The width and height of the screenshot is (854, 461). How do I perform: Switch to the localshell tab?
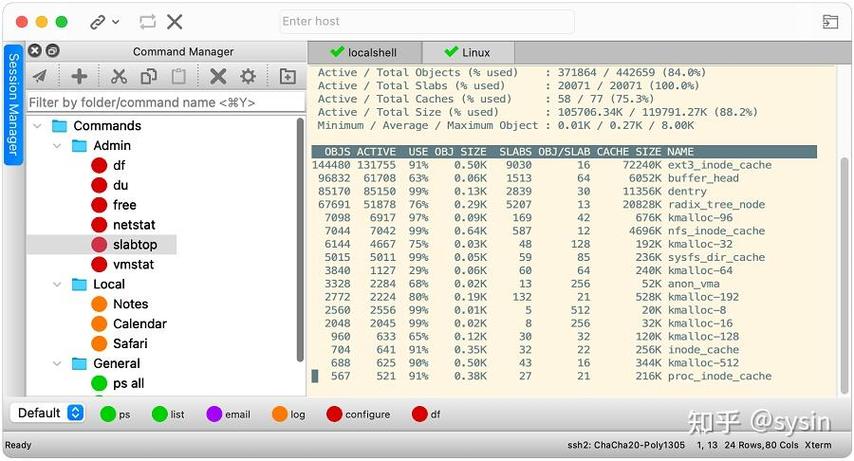tap(364, 53)
